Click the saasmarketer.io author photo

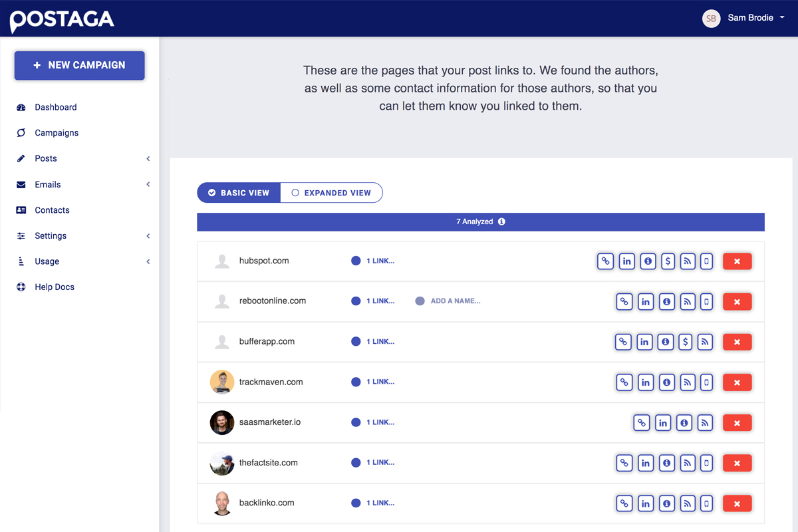[x=222, y=422]
